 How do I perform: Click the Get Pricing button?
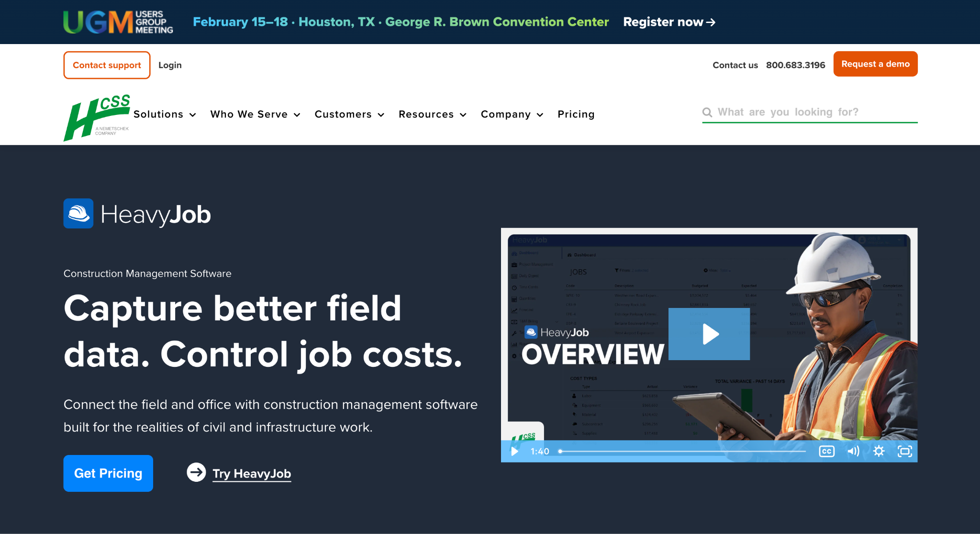[x=108, y=473]
